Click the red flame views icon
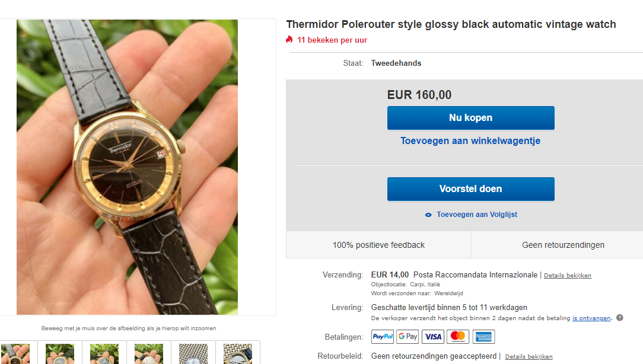The height and width of the screenshot is (364, 643). click(x=289, y=39)
